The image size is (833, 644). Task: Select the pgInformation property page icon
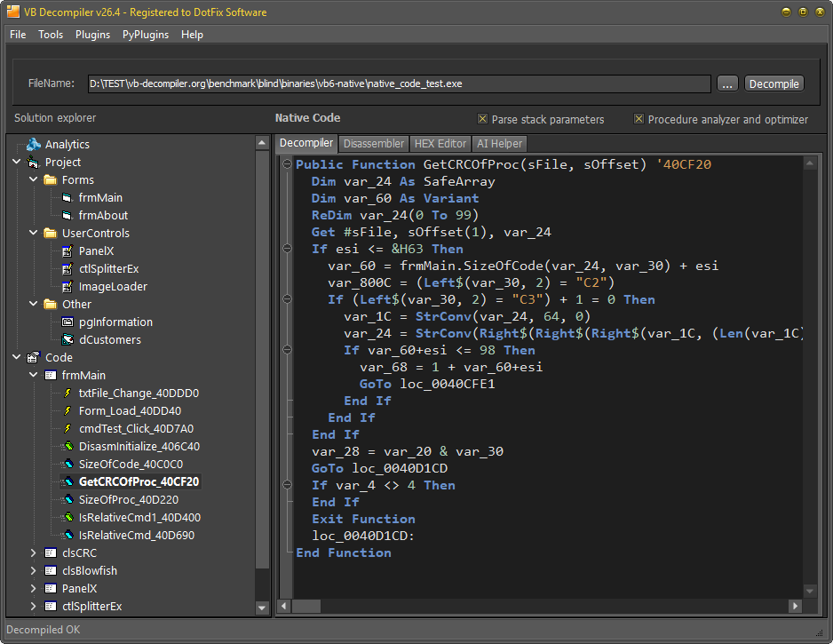pos(67,322)
